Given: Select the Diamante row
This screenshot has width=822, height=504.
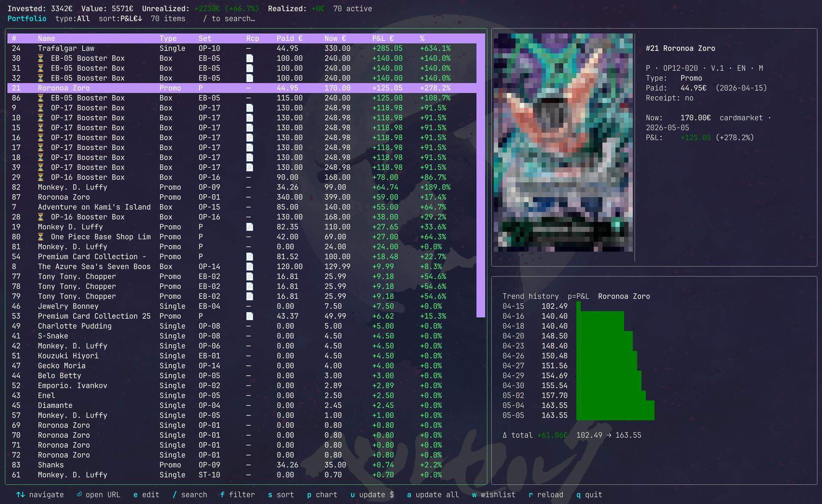Looking at the screenshot, I should (x=242, y=405).
